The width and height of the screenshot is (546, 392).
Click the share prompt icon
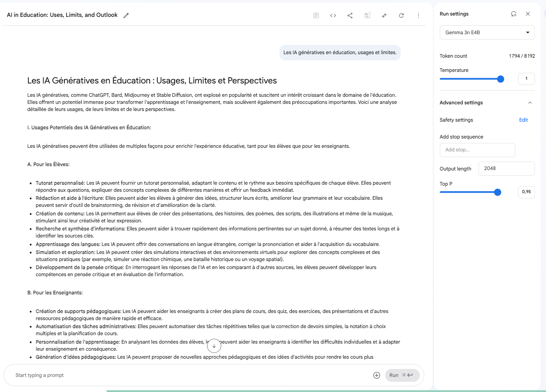point(350,16)
